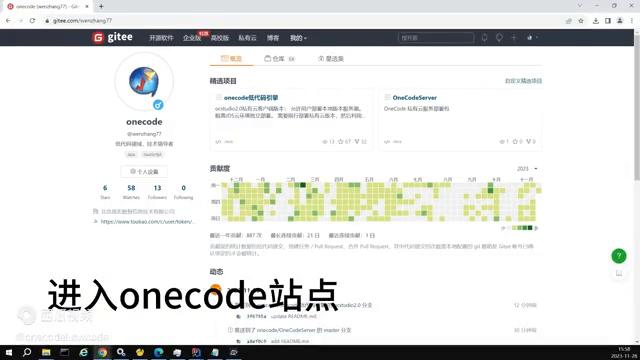Click the darkest green contribution cell in February
Viewport: 640px width, 360px height.
tap(303, 185)
